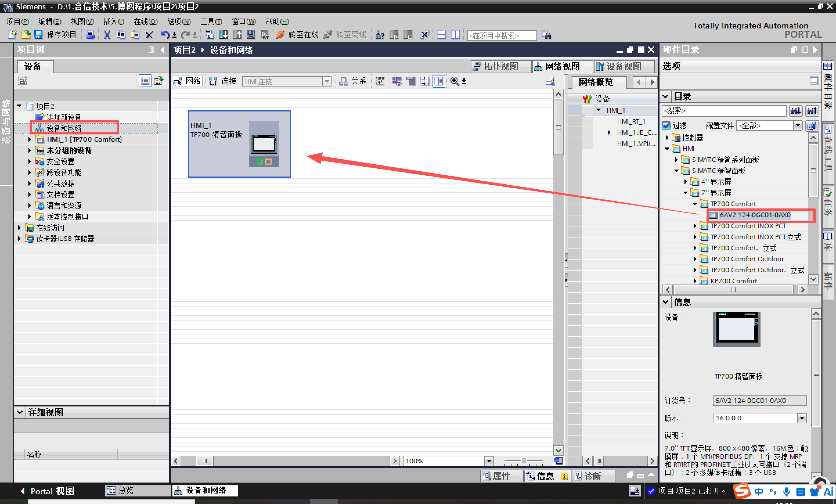Toggle the show page breaks grid icon
The width and height of the screenshot is (836, 504).
(425, 81)
